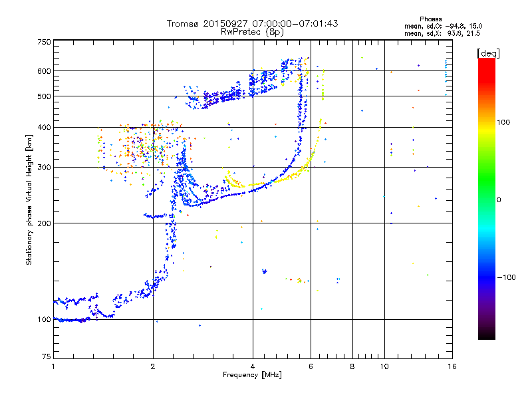Image resolution: width=532 pixels, height=399 pixels.
Task: Click the '200' y-axis tick label
Action: coord(44,223)
